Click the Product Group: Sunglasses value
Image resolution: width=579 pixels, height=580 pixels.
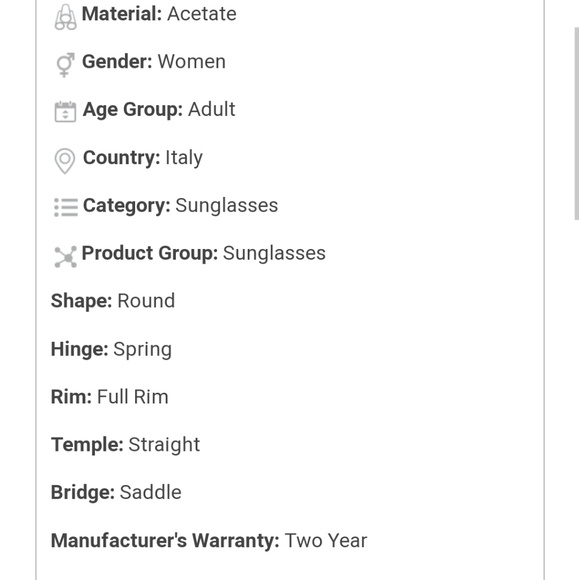pos(274,253)
